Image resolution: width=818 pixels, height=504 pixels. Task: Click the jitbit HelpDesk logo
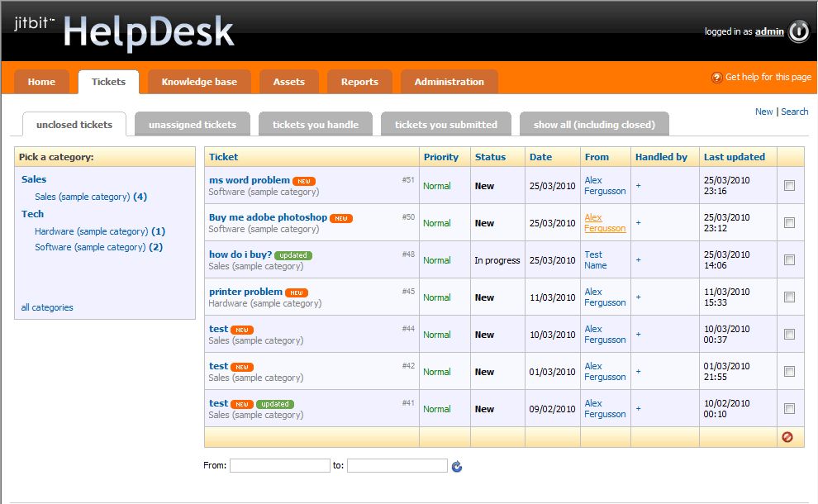(124, 31)
